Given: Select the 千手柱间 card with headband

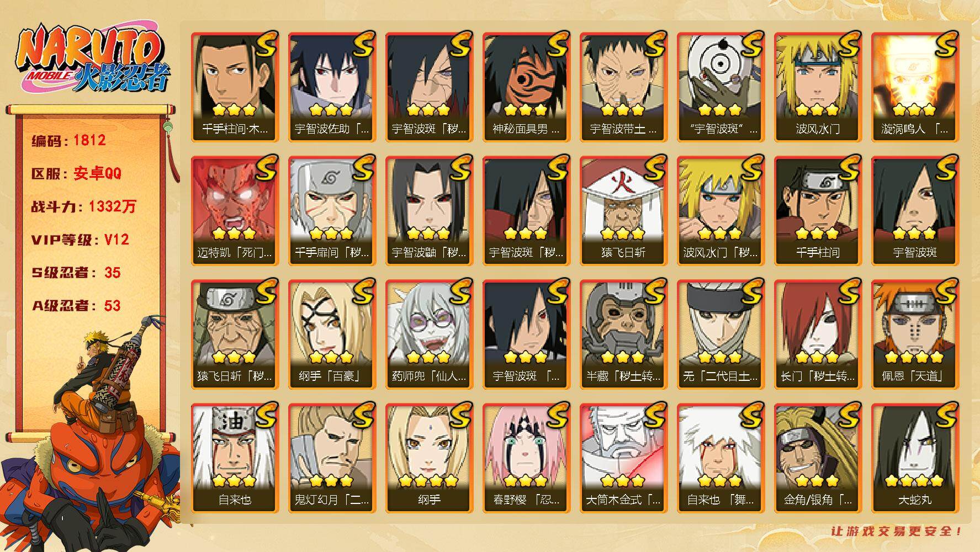Looking at the screenshot, I should coord(818,211).
